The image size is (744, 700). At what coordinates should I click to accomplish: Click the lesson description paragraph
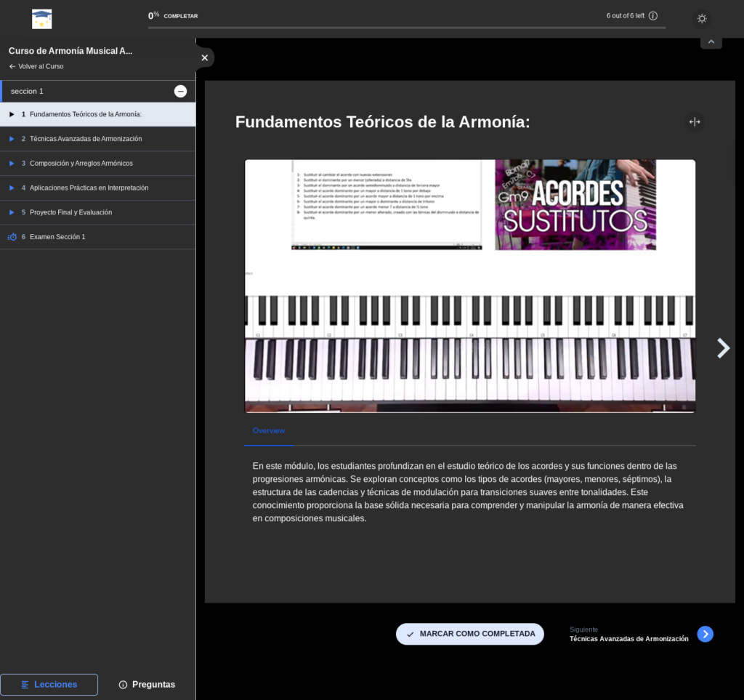coord(468,492)
